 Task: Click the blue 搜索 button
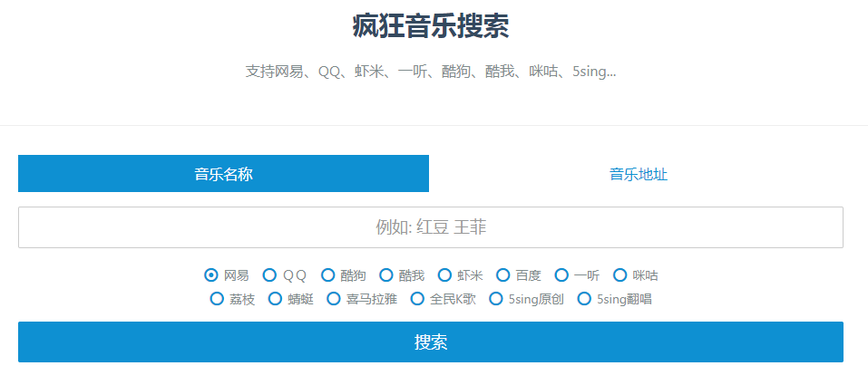pos(431,342)
